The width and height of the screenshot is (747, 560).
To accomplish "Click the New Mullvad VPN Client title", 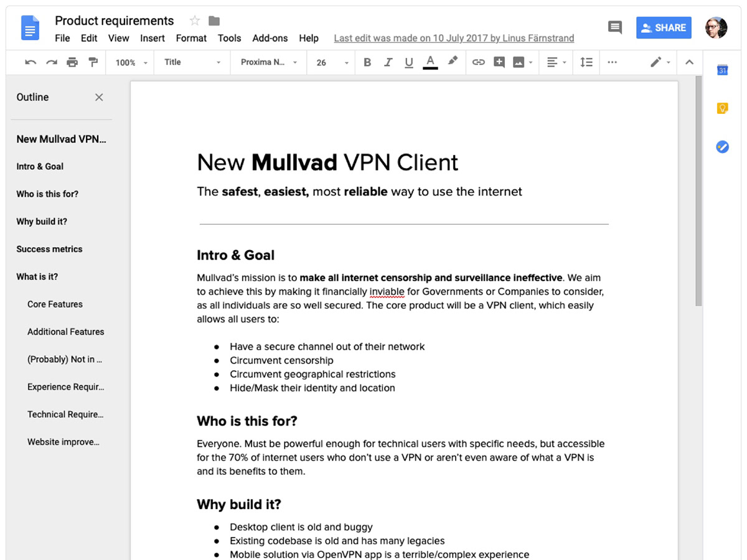I will 327,162.
